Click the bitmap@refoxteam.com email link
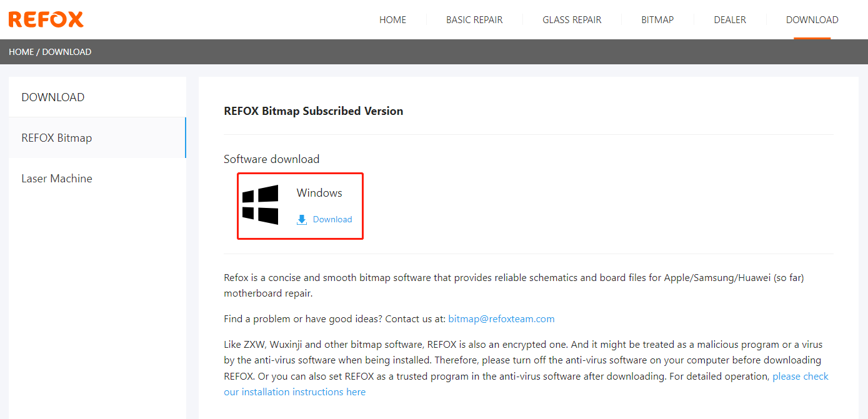868x419 pixels. coord(501,318)
